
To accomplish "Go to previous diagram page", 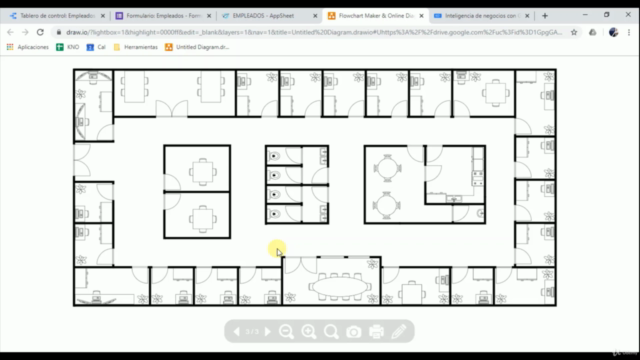I will tap(236, 331).
